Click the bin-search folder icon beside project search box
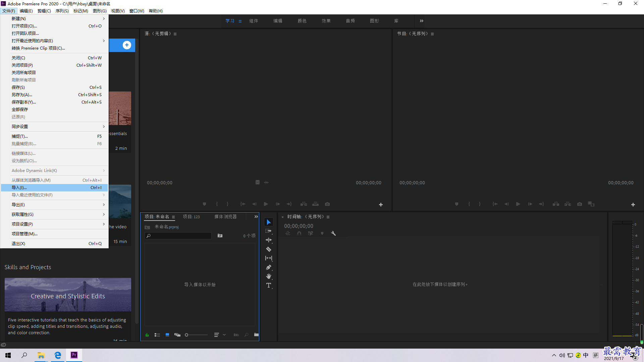This screenshot has width=644, height=362. tap(220, 236)
